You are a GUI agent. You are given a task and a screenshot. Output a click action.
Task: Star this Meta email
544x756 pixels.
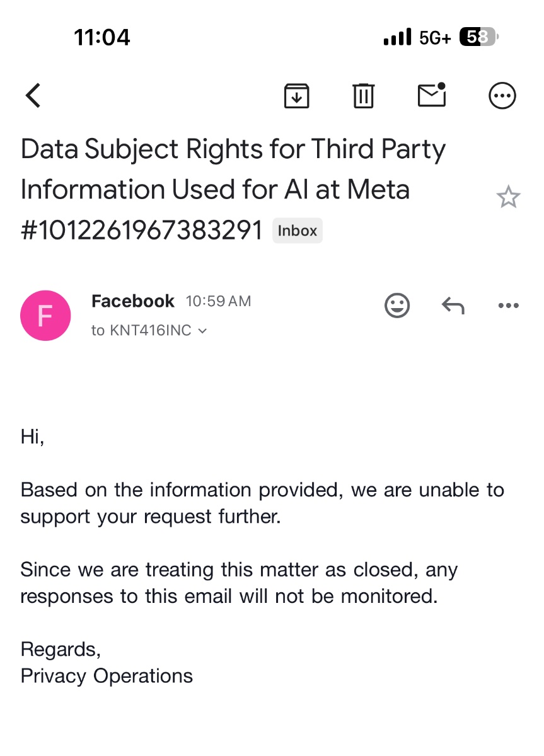click(508, 198)
